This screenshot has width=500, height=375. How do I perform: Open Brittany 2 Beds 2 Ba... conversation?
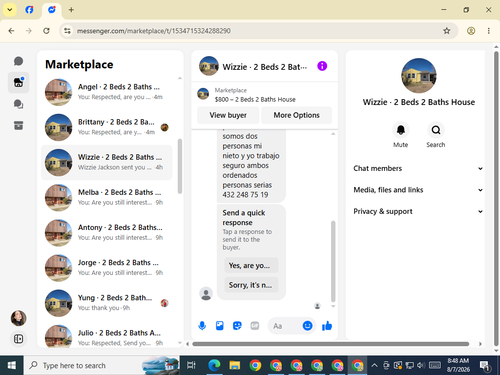coord(107,127)
